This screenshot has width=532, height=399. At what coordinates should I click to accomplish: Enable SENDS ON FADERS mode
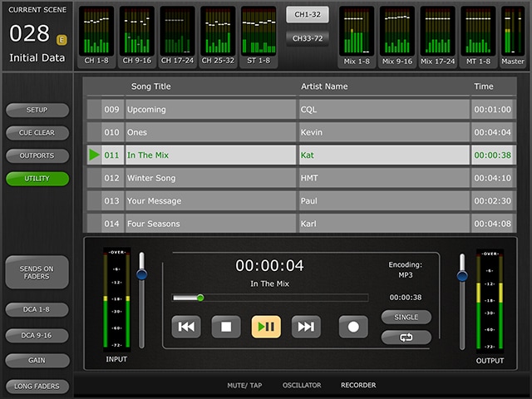coord(37,272)
